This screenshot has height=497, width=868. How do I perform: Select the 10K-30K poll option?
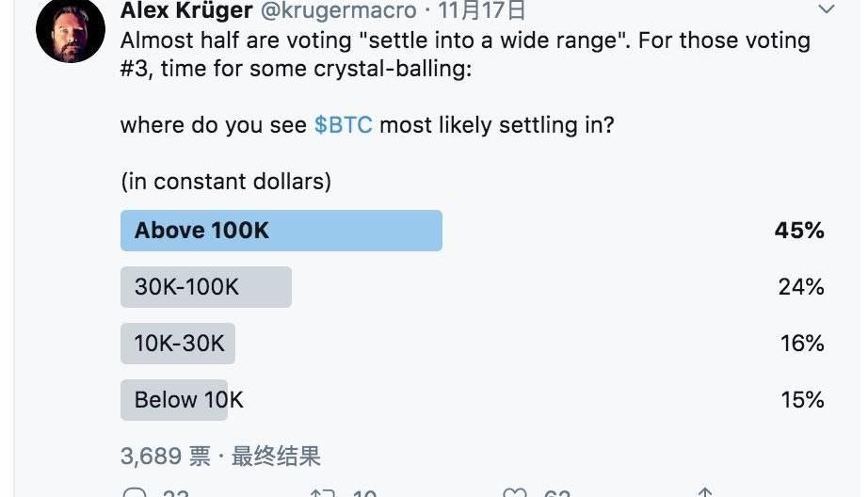(178, 344)
